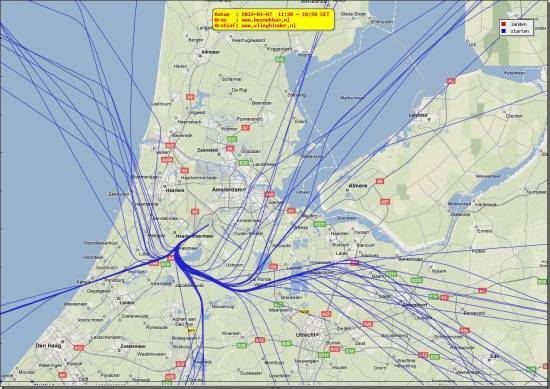Screen dimensions: 550x389
Task: Click the A27 road shield southeast of Almere
Action: click(x=385, y=202)
